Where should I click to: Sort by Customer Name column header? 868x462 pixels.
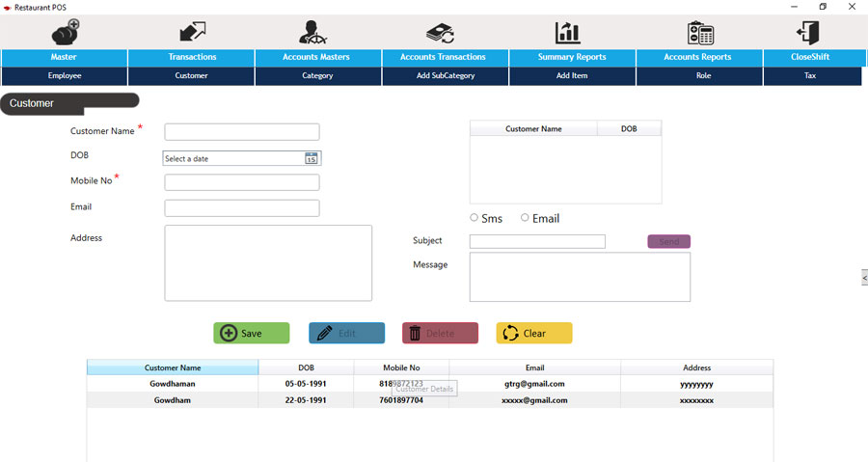tap(173, 367)
